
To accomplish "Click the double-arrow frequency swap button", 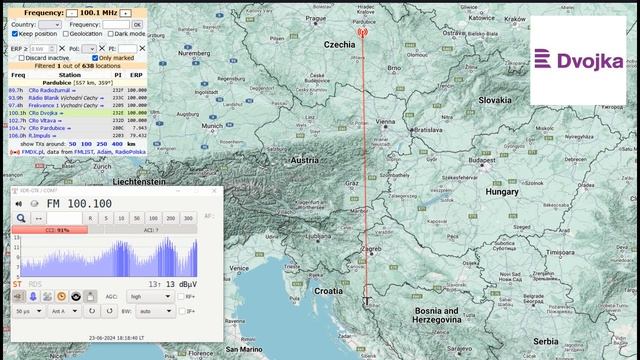I will tap(38, 218).
